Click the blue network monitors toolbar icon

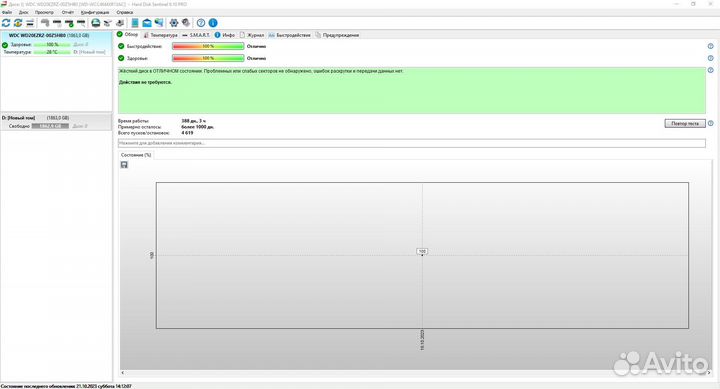(159, 23)
